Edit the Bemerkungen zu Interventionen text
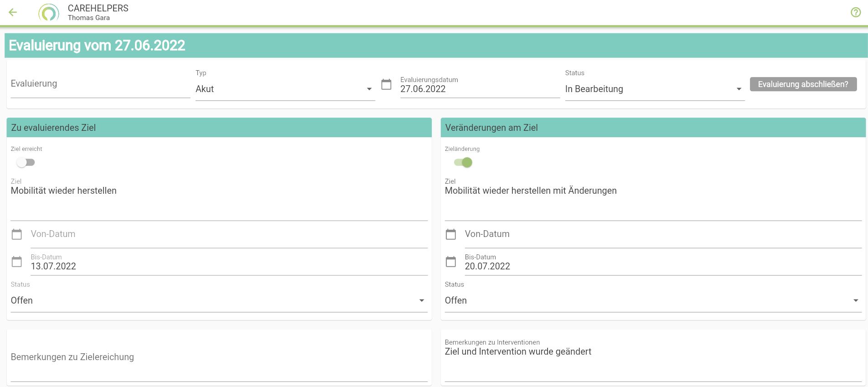 [x=652, y=352]
